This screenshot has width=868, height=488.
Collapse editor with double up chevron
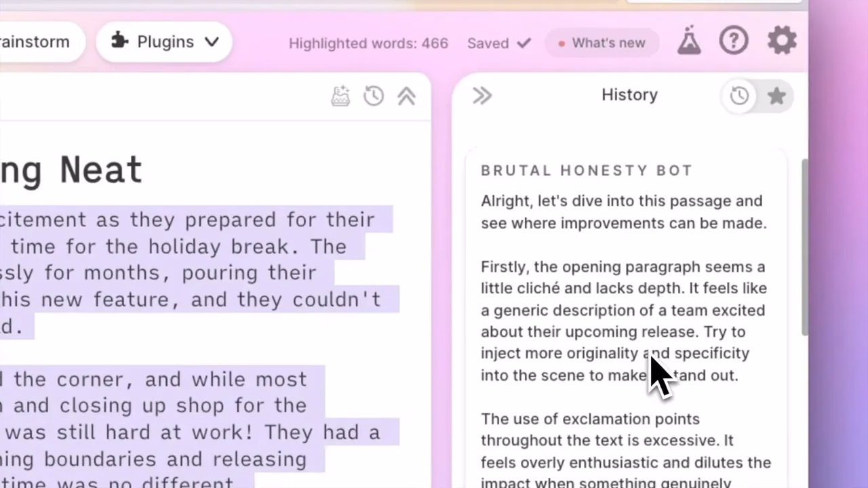click(x=406, y=96)
